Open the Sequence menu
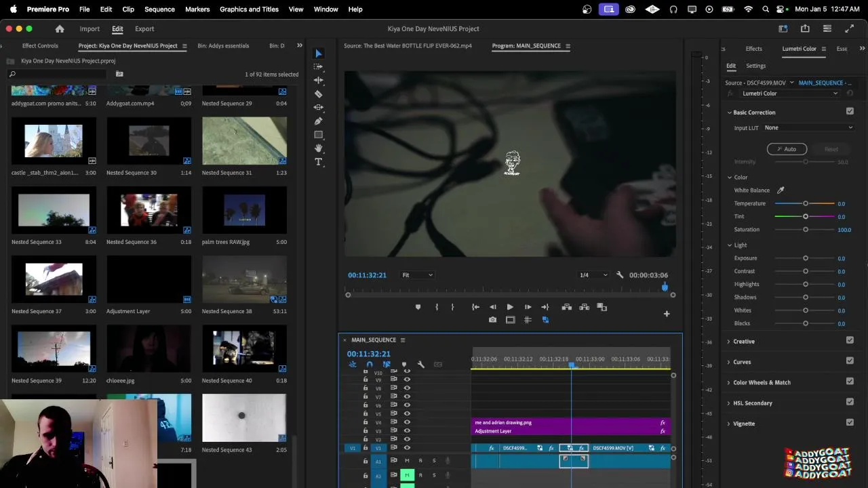Image resolution: width=868 pixels, height=488 pixels. point(159,9)
